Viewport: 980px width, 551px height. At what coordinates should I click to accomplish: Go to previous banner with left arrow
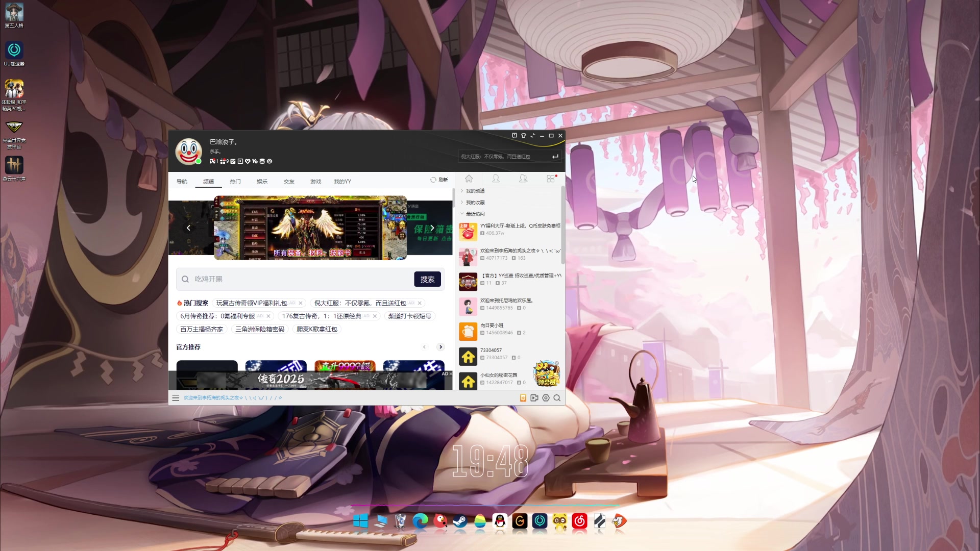click(x=188, y=228)
